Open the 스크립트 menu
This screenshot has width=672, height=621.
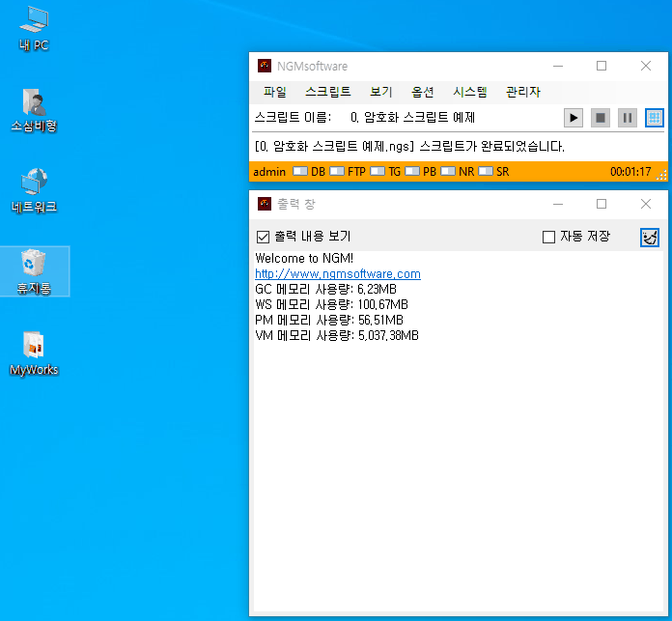click(328, 92)
